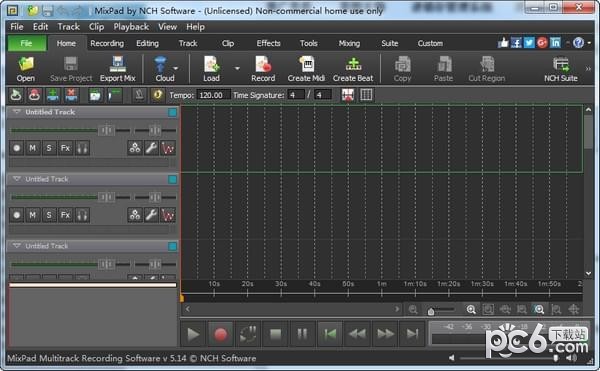Click the add new track icon
The image size is (600, 371).
[52, 94]
